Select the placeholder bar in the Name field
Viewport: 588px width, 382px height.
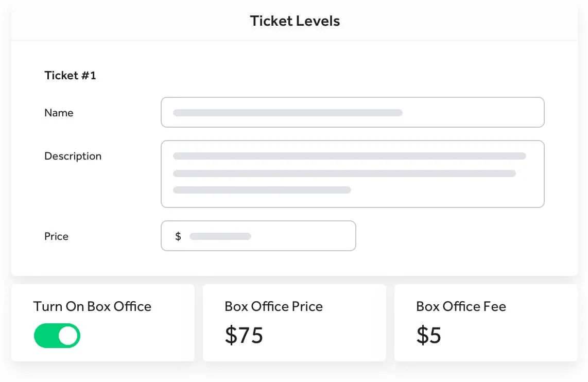click(x=287, y=112)
